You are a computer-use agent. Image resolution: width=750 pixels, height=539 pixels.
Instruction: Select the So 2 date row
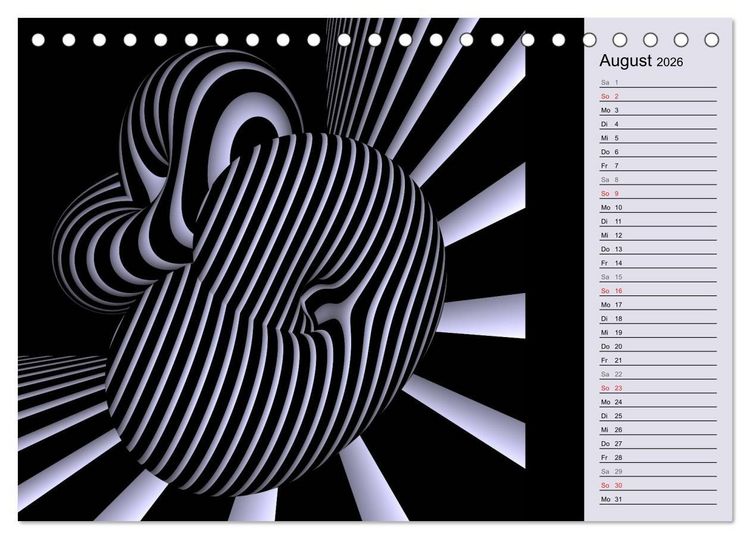659,96
